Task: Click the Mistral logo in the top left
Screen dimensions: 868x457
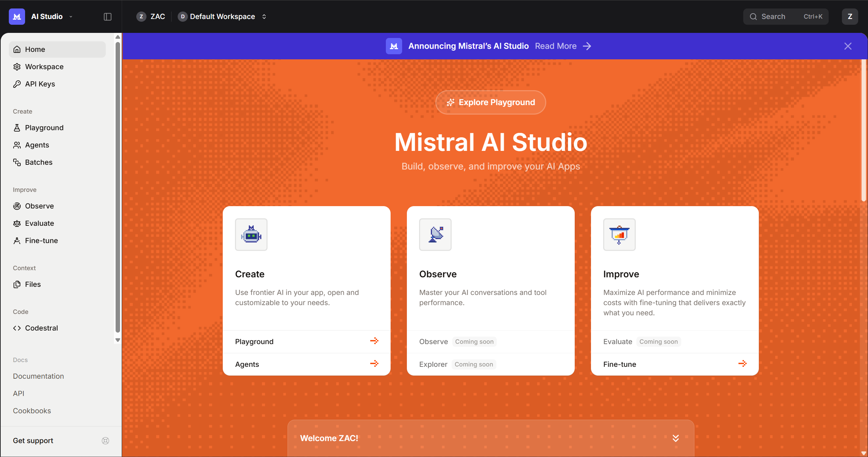Action: click(x=17, y=16)
